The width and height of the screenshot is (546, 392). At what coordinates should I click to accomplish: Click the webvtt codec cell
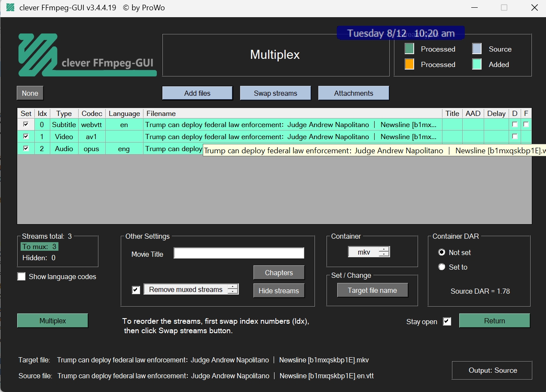[92, 125]
